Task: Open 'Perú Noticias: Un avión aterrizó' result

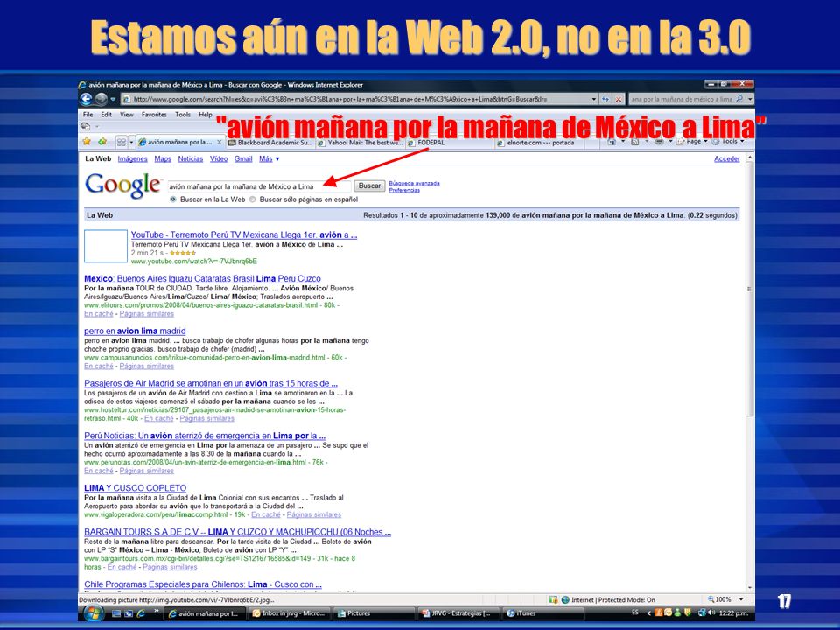Action: 205,436
